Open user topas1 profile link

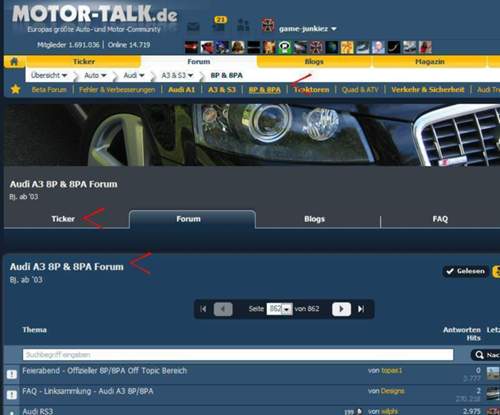[x=392, y=371]
